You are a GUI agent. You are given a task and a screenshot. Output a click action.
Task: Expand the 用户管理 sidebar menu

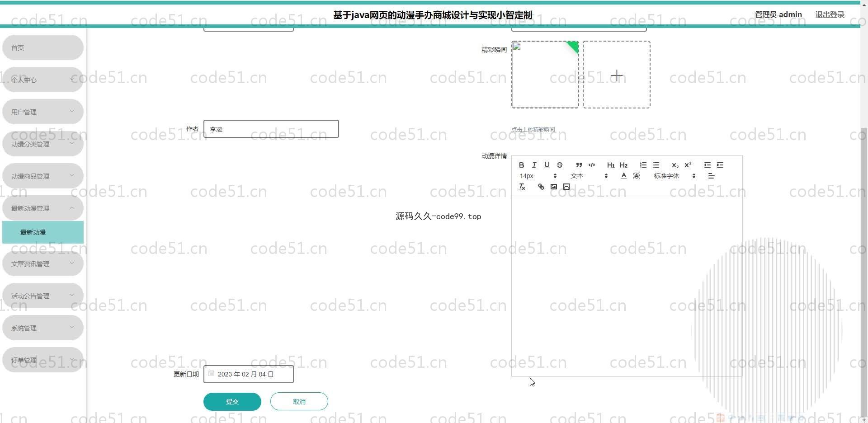[x=43, y=112]
